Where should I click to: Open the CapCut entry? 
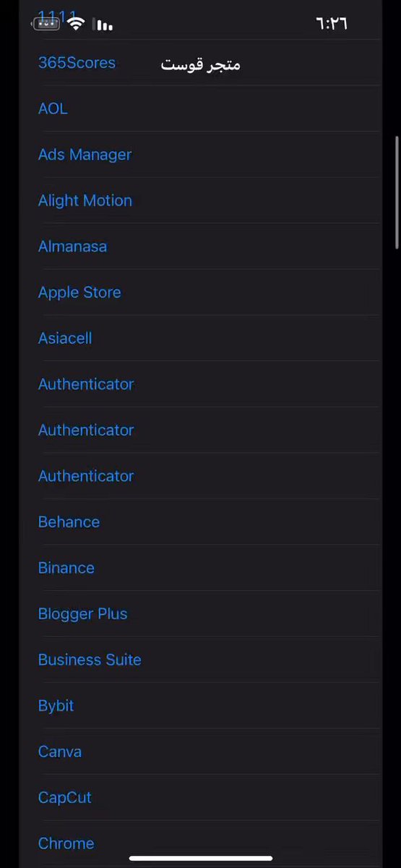65,798
